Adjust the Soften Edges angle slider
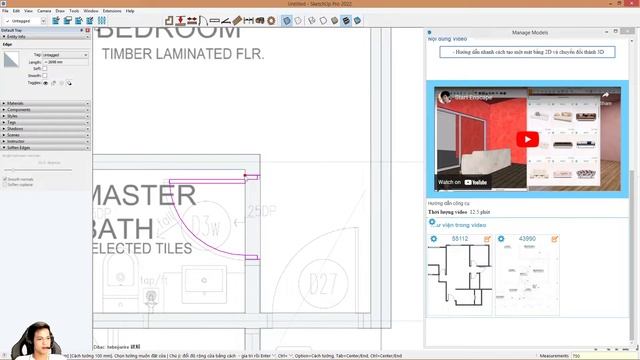Viewport: 640px width, 360px height. 38,170
